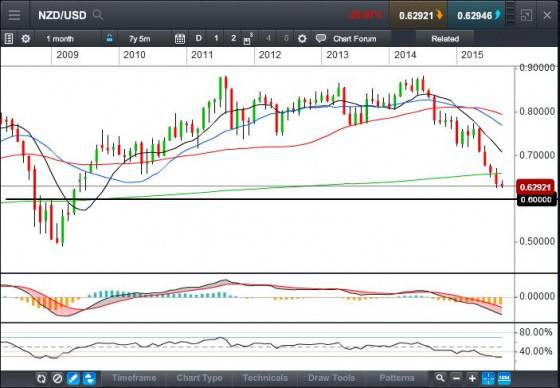Viewport: 560px width, 388px height.
Task: Open the Chart Type menu
Action: [199, 378]
